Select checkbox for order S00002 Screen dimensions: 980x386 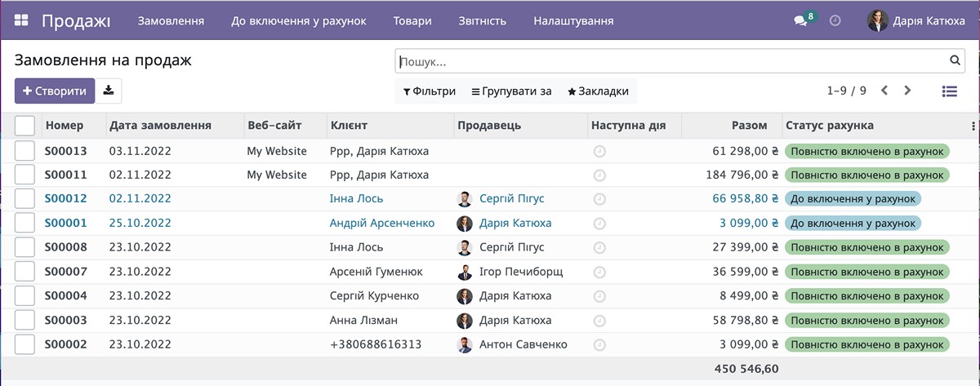pos(24,344)
